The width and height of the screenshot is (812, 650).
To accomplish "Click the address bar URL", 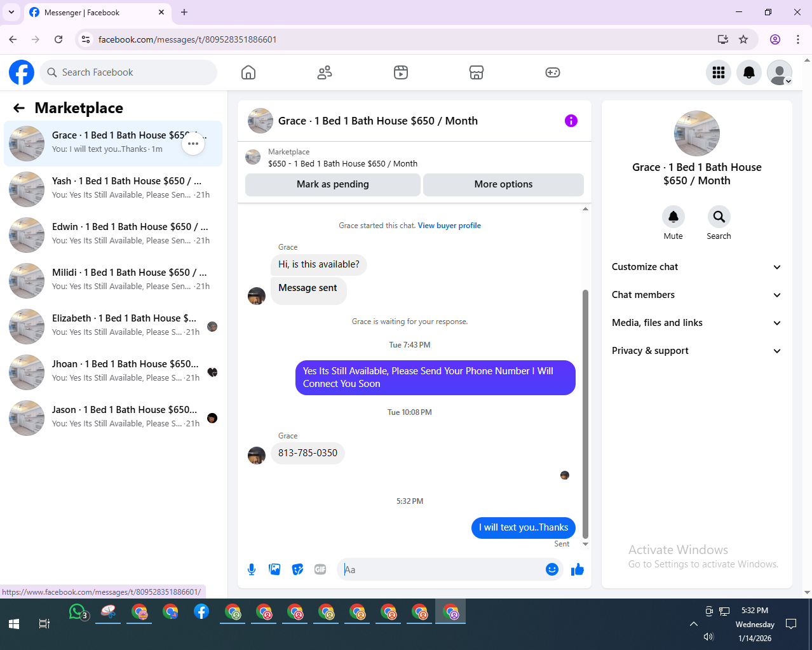I will (187, 39).
